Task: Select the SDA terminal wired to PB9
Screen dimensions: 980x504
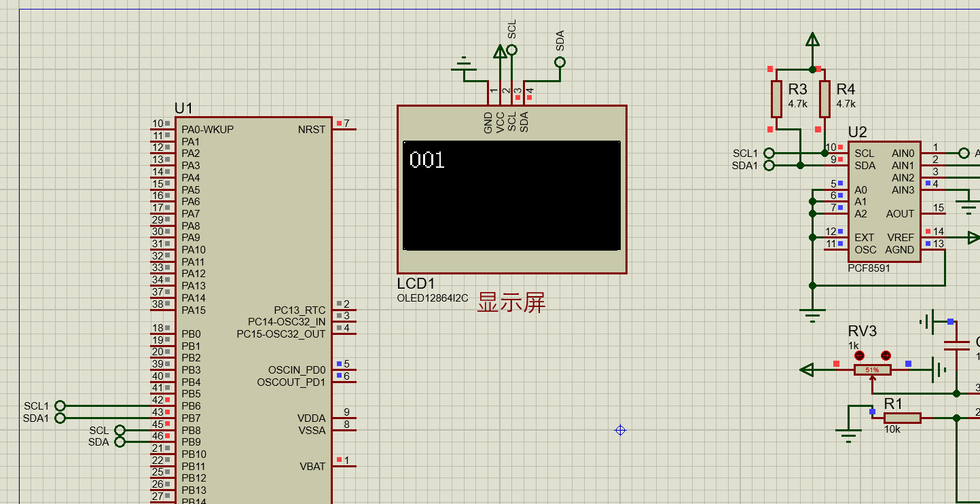Action: [x=120, y=442]
